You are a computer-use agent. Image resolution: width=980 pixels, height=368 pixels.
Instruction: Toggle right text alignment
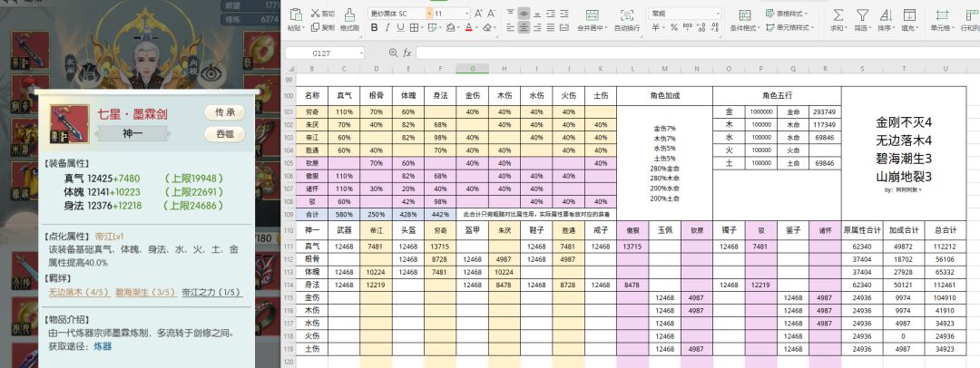pos(537,27)
